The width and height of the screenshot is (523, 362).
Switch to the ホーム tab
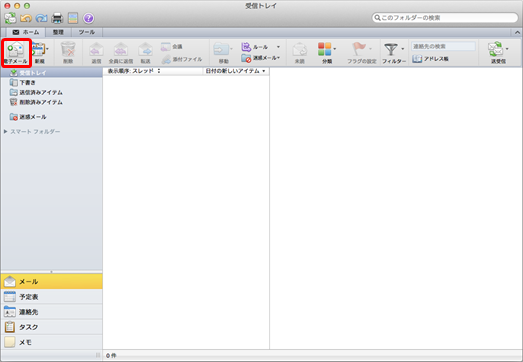[26, 32]
